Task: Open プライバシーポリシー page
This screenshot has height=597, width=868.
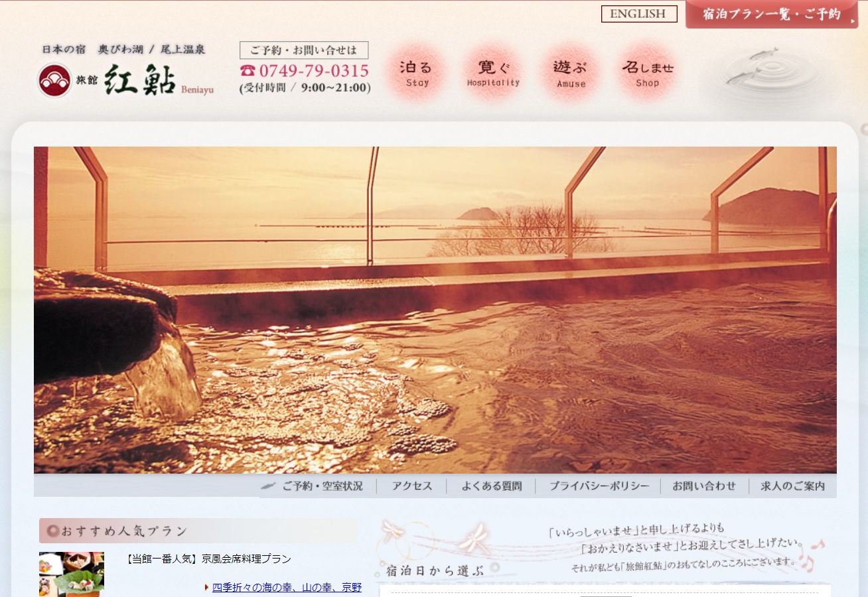Action: tap(599, 486)
